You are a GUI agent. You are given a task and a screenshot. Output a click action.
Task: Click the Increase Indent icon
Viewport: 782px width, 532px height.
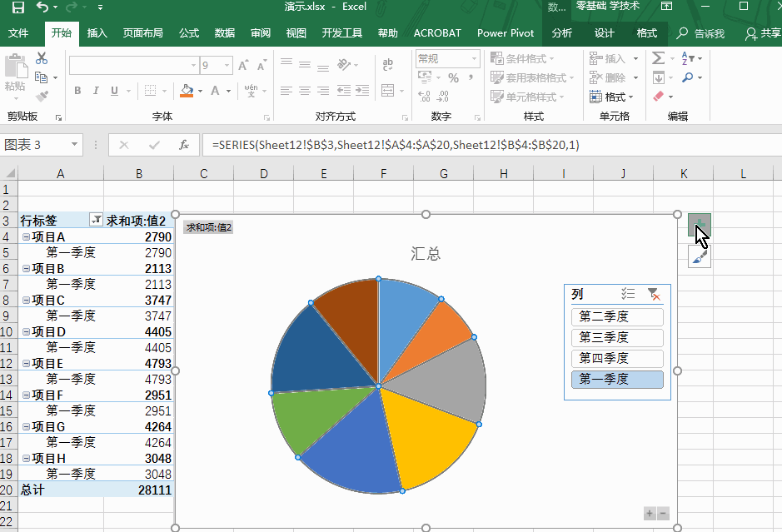362,90
